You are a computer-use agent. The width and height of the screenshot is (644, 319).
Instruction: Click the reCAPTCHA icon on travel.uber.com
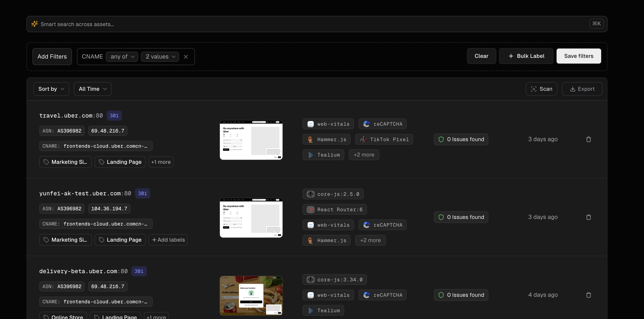tap(366, 124)
